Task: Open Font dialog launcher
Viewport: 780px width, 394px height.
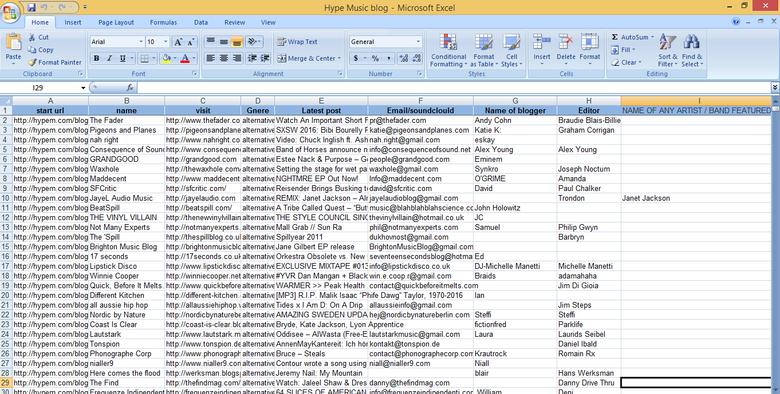Action: 195,74
